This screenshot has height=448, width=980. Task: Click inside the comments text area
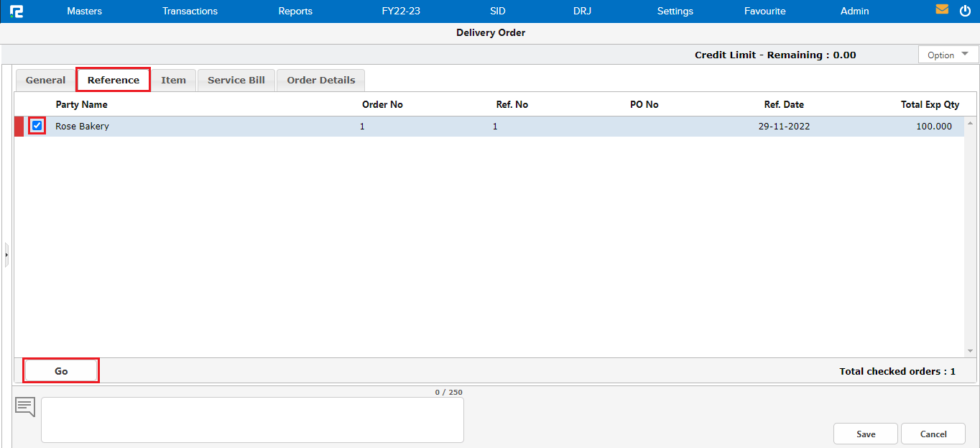click(x=251, y=421)
